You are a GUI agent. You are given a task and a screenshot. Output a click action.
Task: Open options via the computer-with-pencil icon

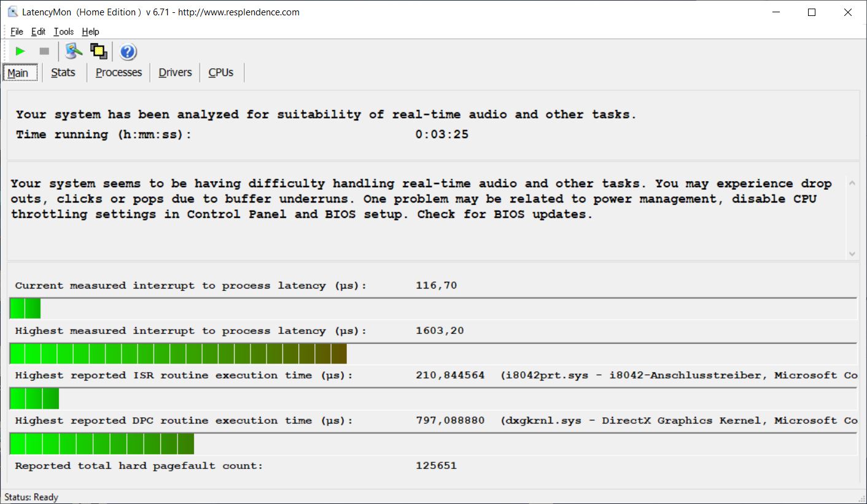[74, 52]
